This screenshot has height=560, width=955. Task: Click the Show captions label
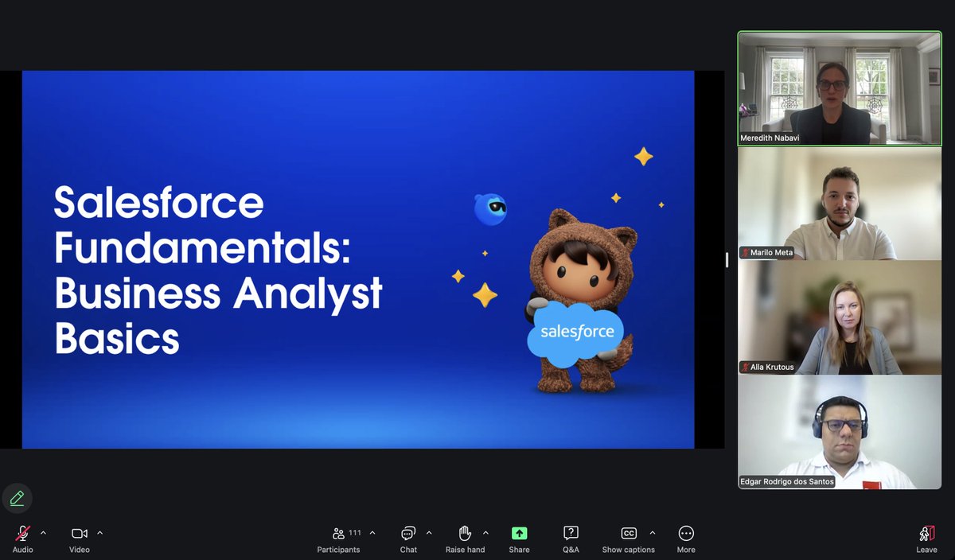(629, 550)
